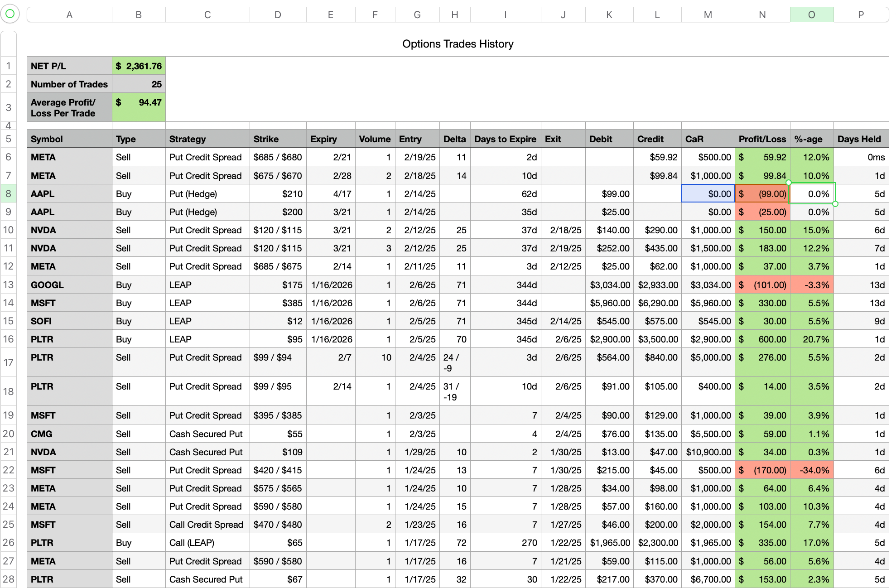The width and height of the screenshot is (896, 588).
Task: Select the $5,960.00 debit cell
Action: point(609,303)
